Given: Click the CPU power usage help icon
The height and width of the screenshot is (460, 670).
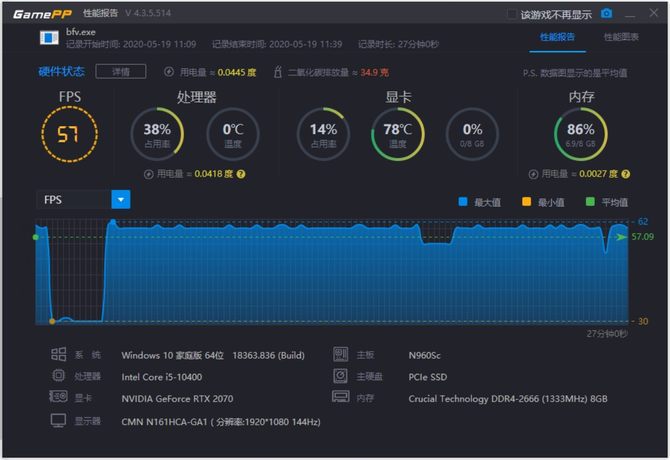Looking at the screenshot, I should [x=241, y=174].
